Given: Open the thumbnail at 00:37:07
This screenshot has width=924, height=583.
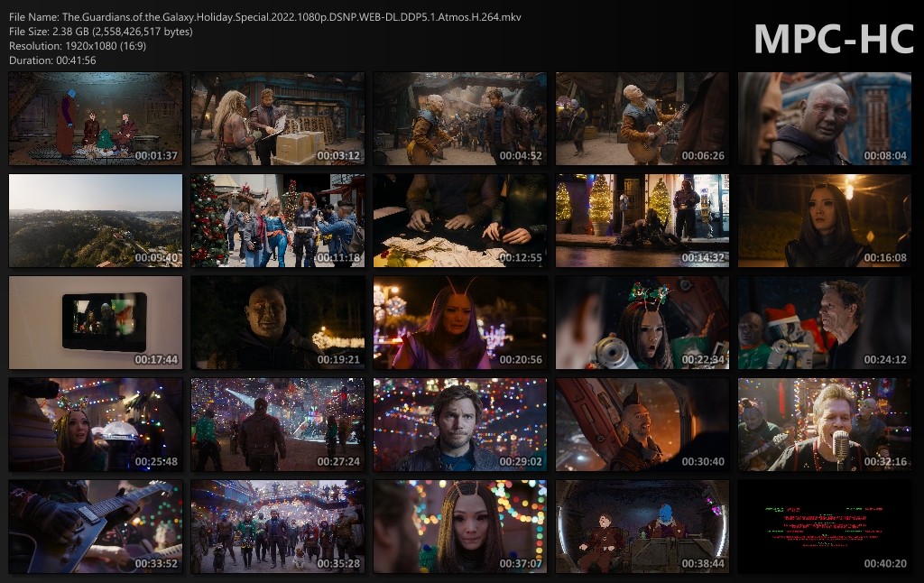Looking at the screenshot, I should [x=460, y=526].
